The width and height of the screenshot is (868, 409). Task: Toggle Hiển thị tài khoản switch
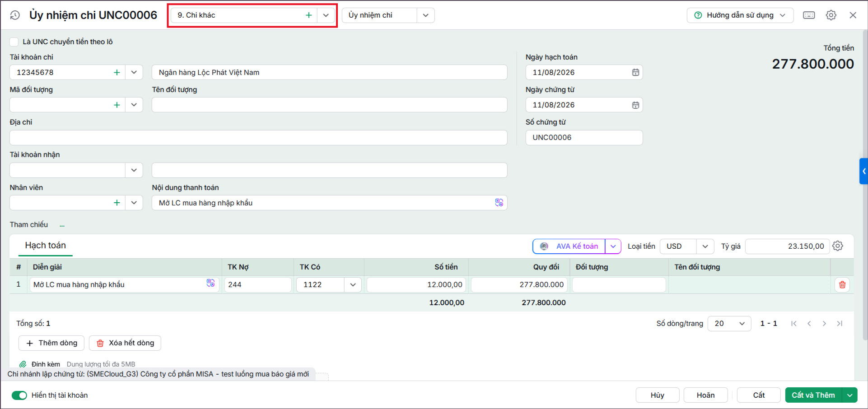point(19,395)
